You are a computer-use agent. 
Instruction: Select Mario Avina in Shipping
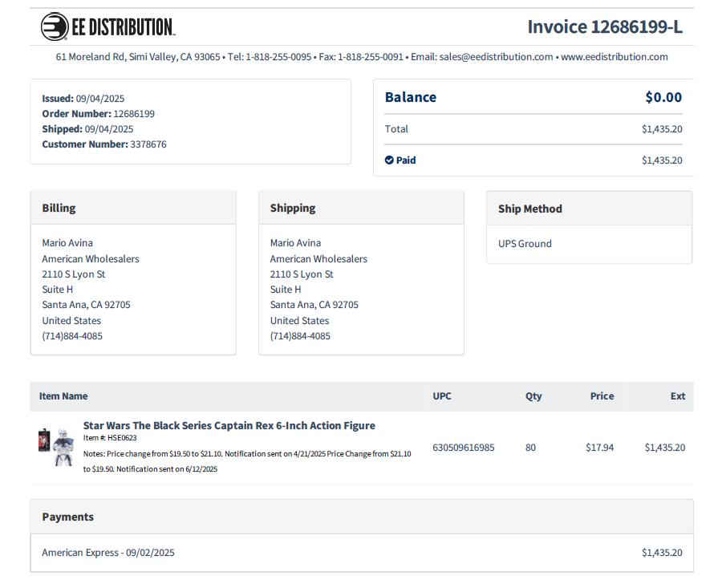point(296,243)
